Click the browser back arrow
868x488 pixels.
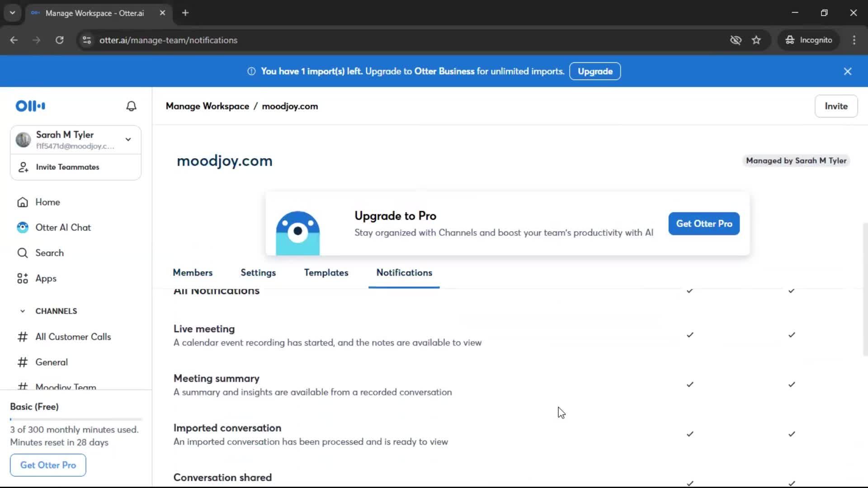tap(14, 40)
